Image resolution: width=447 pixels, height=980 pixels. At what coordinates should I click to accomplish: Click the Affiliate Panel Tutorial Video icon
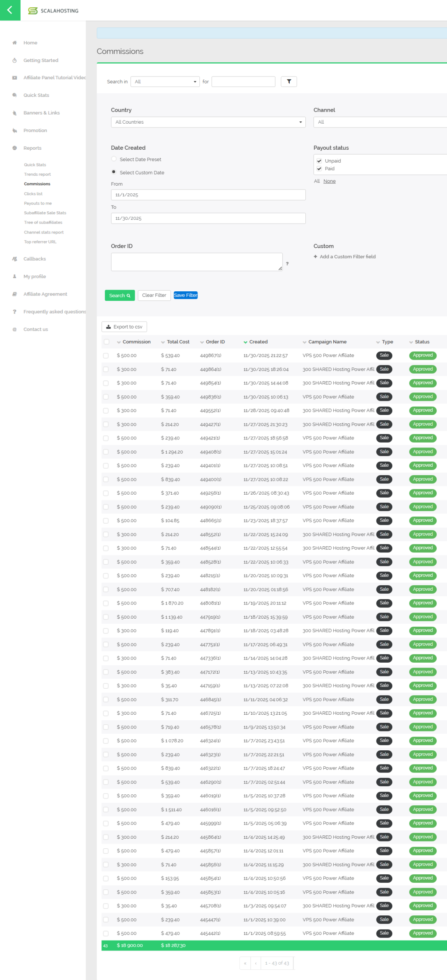pos(15,78)
